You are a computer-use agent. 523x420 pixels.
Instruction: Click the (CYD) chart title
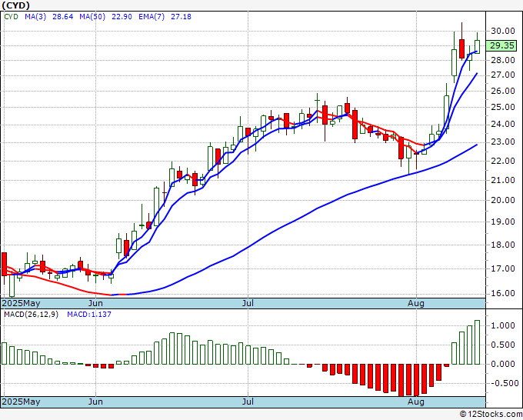(16, 5)
